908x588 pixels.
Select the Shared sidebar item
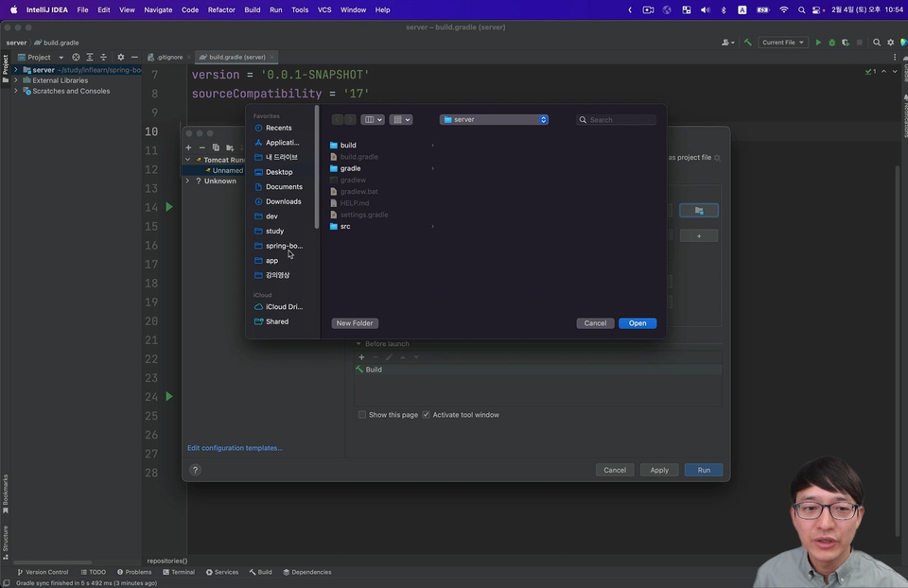276,321
